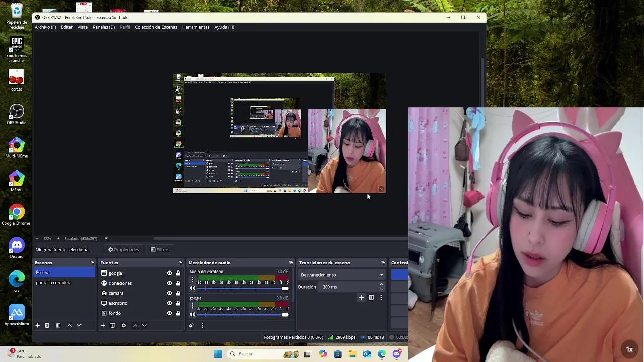Hide the fondo source
The width and height of the screenshot is (644, 362).
pos(169,313)
